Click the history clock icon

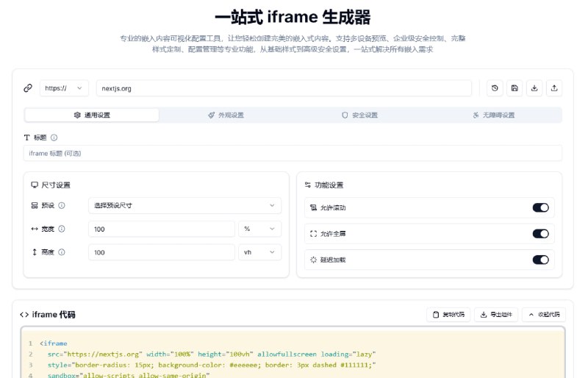tap(495, 88)
